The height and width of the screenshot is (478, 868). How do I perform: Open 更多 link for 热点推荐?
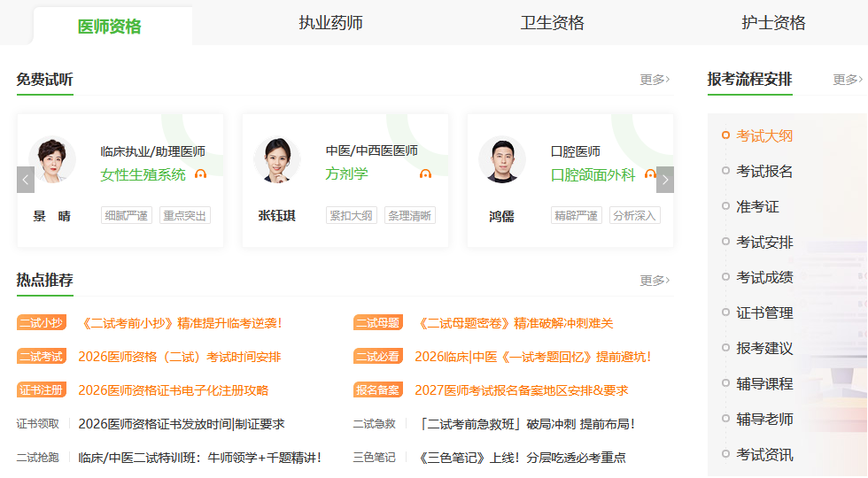655,281
